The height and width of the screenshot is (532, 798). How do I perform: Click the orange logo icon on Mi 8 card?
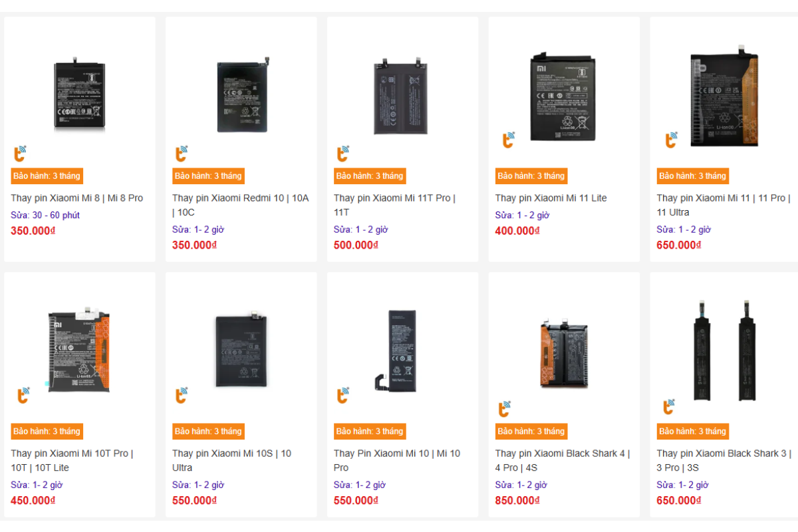[21, 154]
